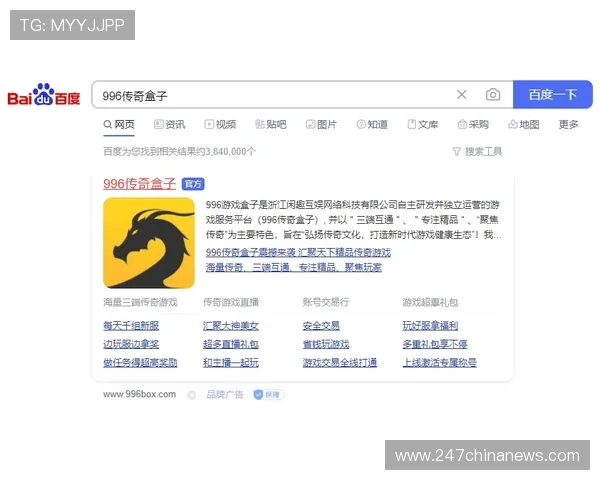Open the 图片 tab
Screen dimensions: 600x480
[321, 124]
